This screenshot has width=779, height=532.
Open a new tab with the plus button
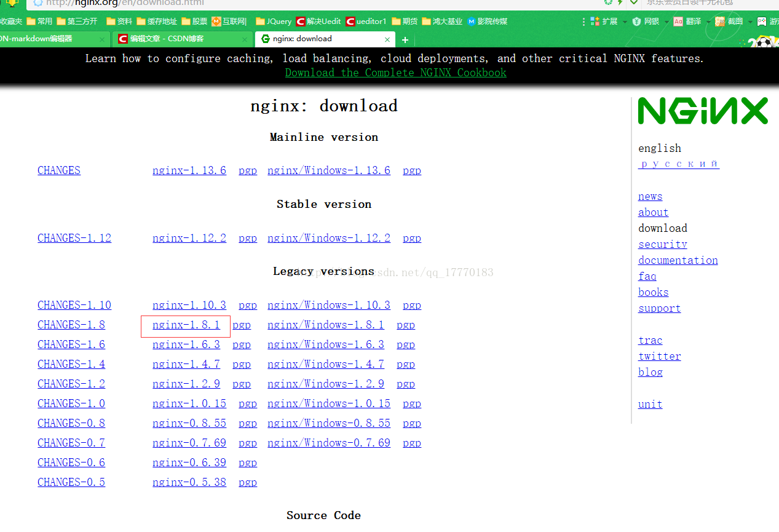click(405, 39)
